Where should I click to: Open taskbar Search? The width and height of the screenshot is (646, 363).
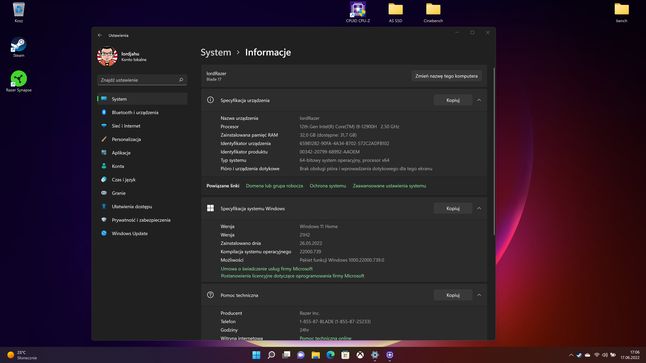pyautogui.click(x=271, y=355)
